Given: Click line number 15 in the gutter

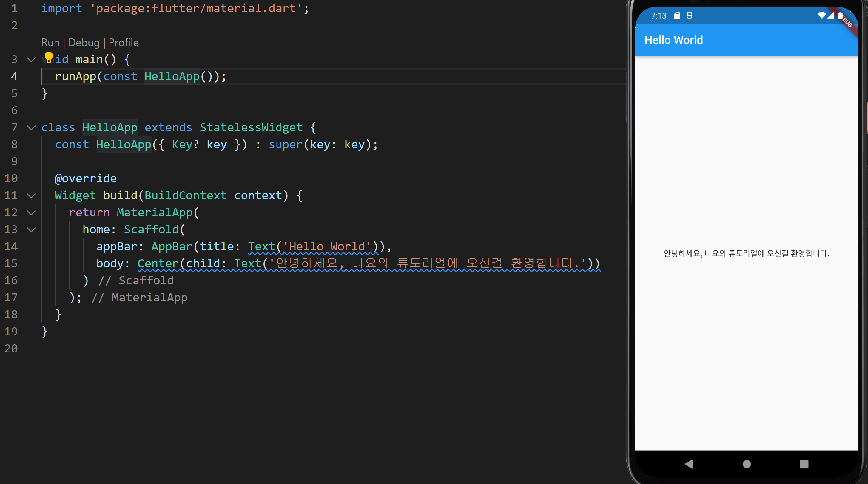Looking at the screenshot, I should (11, 263).
